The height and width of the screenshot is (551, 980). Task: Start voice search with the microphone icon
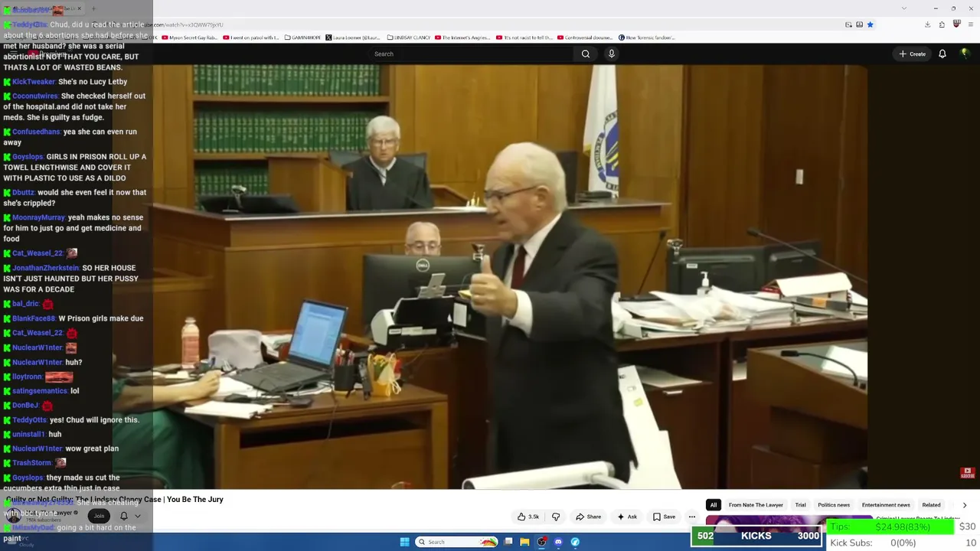(x=611, y=54)
